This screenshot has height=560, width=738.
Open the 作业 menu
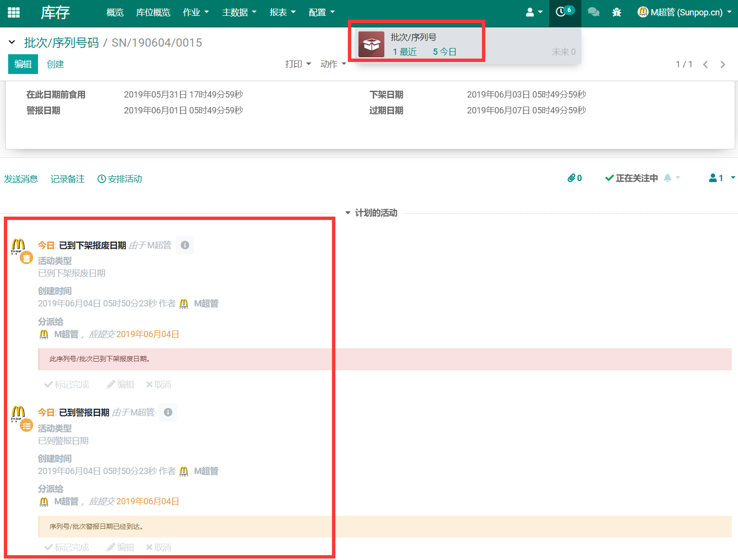(196, 12)
